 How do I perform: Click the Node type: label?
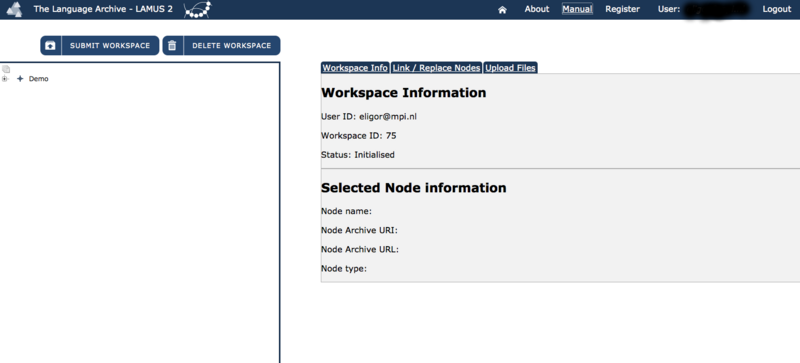(344, 269)
